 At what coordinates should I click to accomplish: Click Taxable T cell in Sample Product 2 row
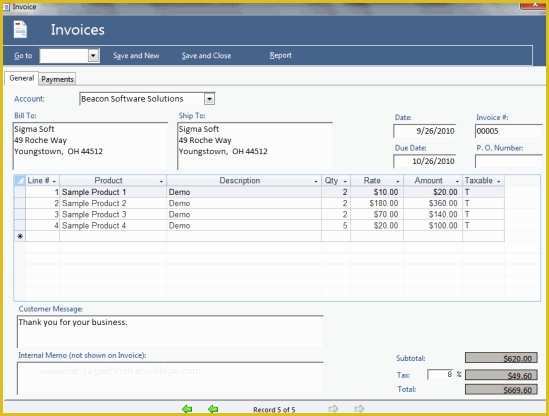(484, 203)
